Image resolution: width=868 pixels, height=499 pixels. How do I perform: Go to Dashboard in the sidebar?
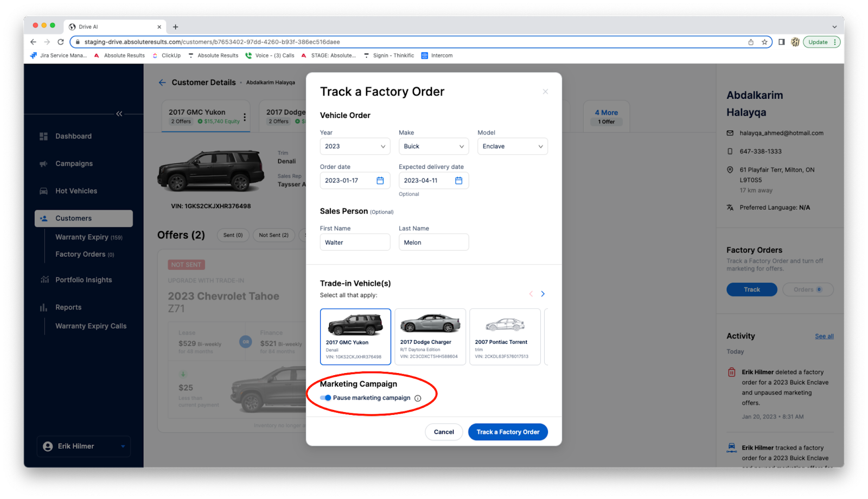(x=73, y=136)
